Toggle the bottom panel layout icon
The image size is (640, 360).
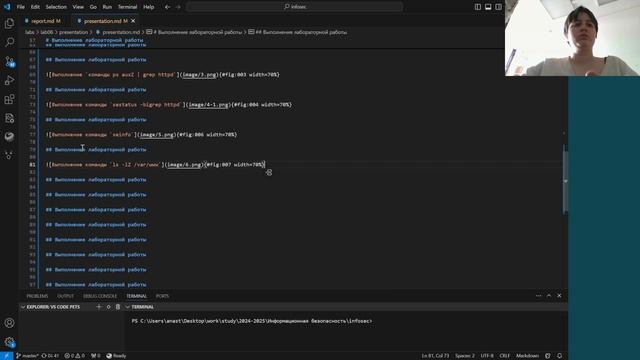pyautogui.click(x=488, y=7)
